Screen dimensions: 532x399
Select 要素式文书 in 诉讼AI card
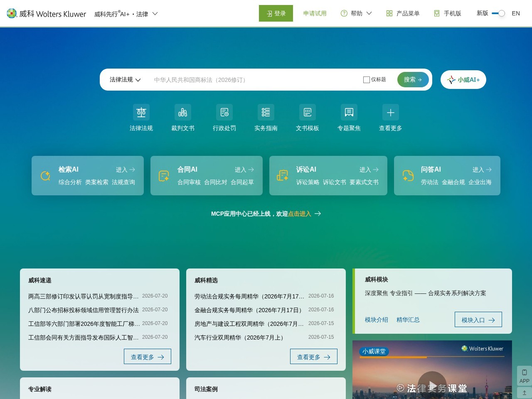pos(364,182)
